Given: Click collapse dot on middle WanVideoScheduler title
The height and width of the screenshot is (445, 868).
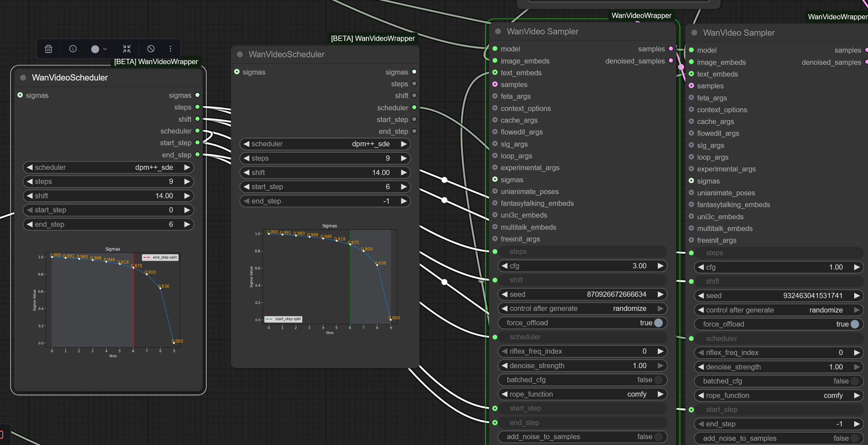Looking at the screenshot, I should click(240, 54).
